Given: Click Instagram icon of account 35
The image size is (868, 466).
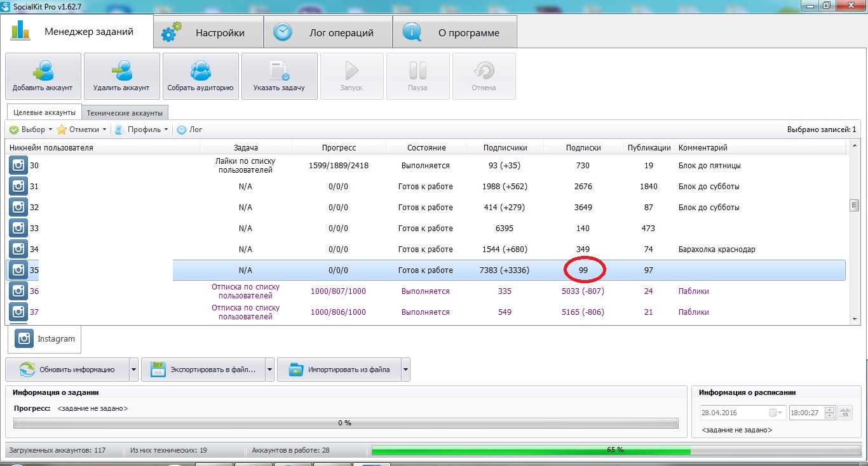Looking at the screenshot, I should tap(18, 270).
